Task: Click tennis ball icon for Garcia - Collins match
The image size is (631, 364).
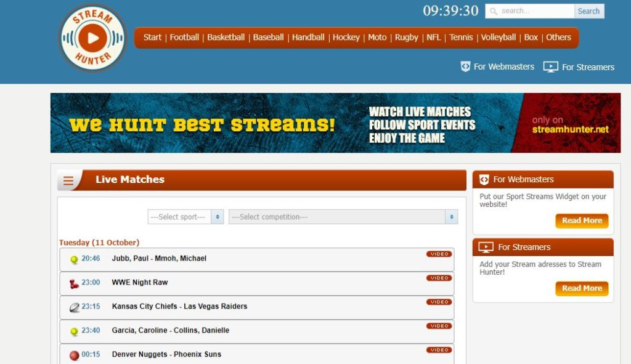Action: 74,331
